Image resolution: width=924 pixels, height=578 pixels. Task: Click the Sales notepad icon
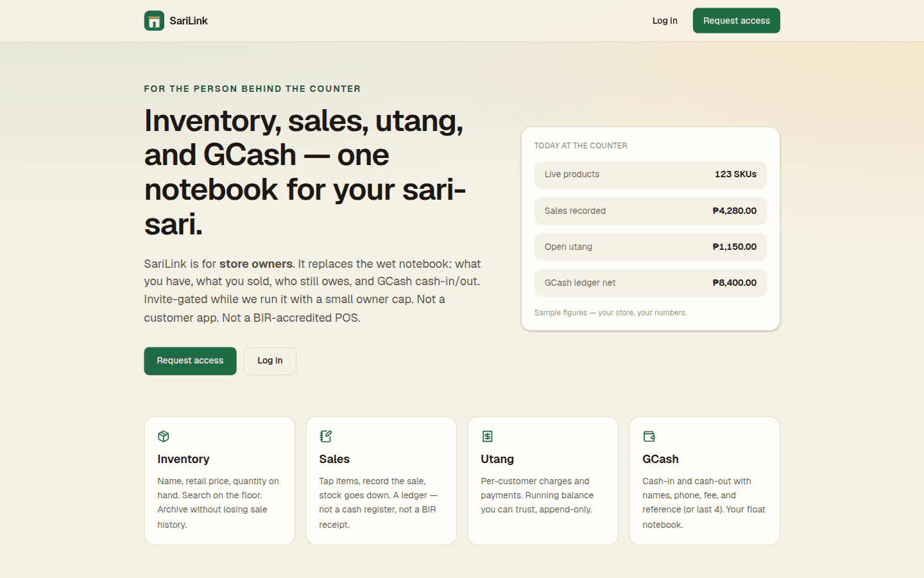pyautogui.click(x=325, y=437)
